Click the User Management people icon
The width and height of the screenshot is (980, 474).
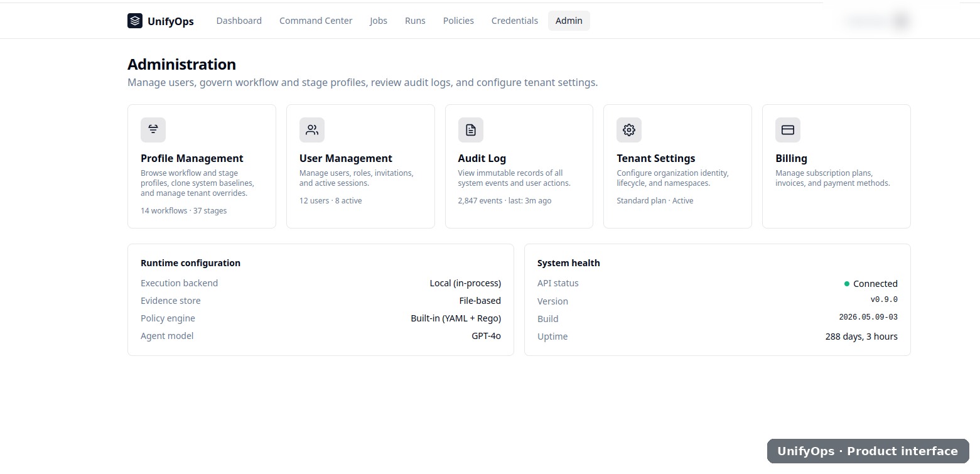pyautogui.click(x=312, y=130)
